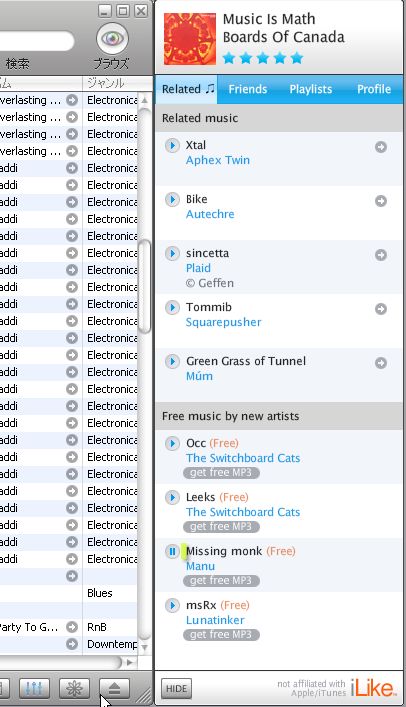Image resolution: width=406 pixels, height=707 pixels.
Task: Open the Squarepusher artist link
Action: tap(224, 322)
